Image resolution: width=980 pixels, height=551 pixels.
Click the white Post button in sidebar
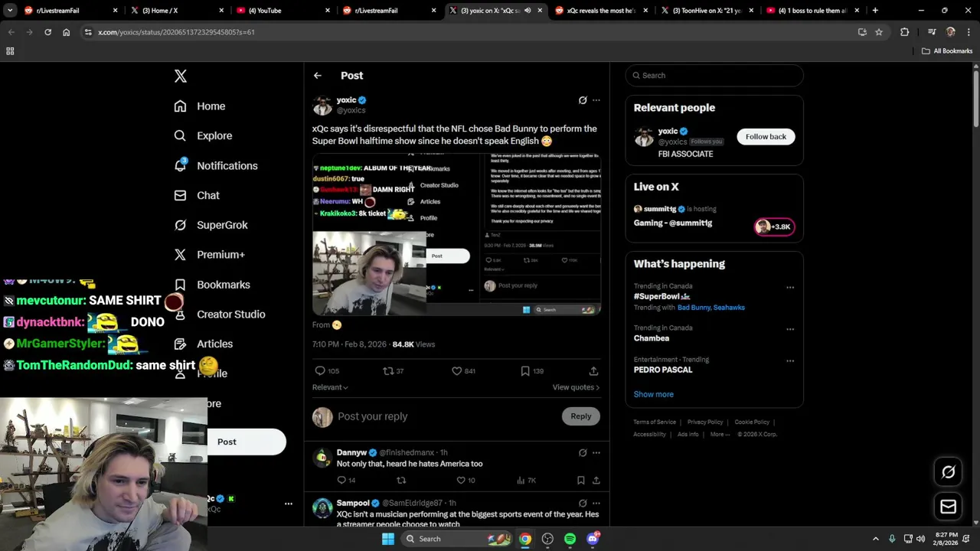(247, 442)
